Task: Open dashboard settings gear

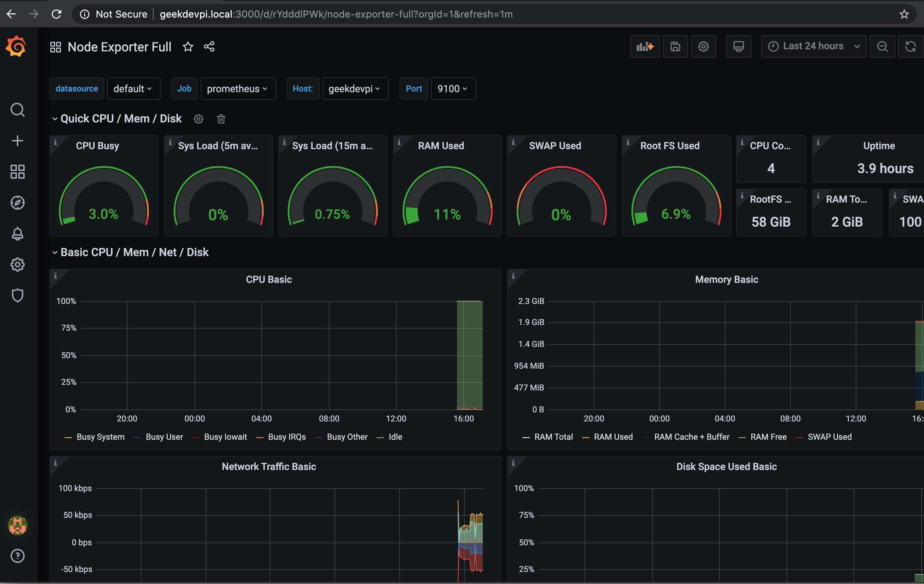Action: [x=703, y=46]
